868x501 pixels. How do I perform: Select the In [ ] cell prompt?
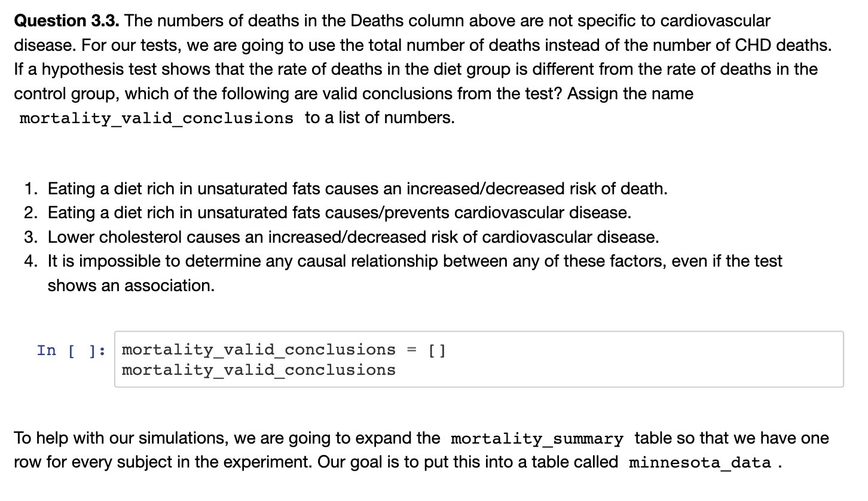[x=72, y=350]
